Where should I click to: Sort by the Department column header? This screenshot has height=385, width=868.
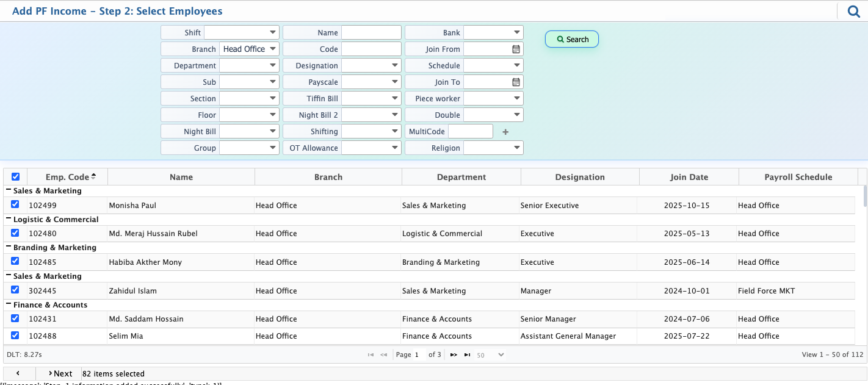pos(461,177)
